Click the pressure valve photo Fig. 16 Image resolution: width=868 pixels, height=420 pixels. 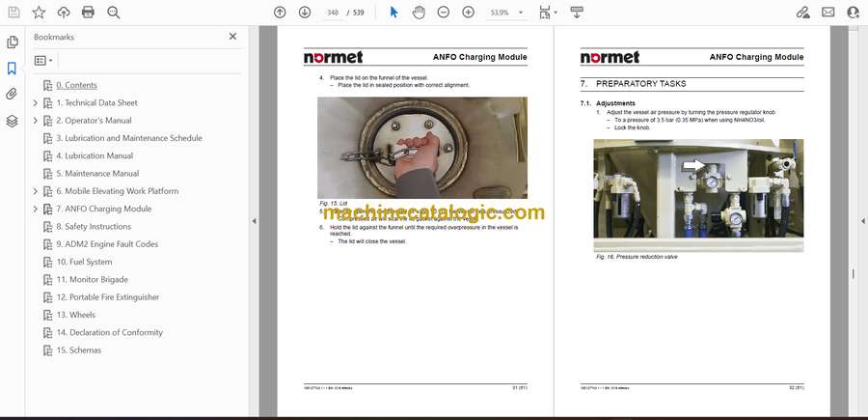click(698, 196)
